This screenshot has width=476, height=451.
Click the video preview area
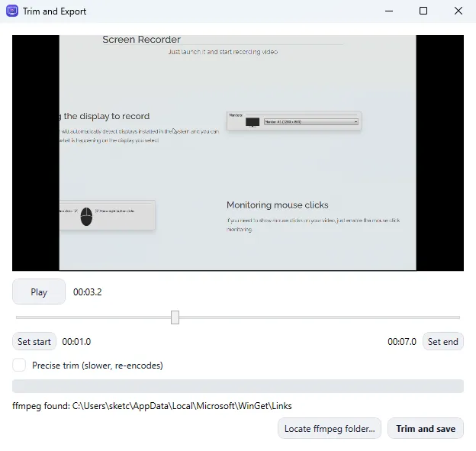[x=238, y=153]
